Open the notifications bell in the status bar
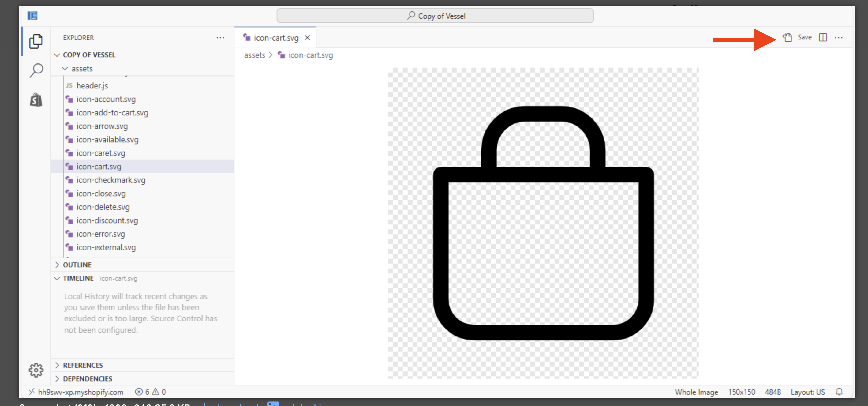Image resolution: width=868 pixels, height=406 pixels. point(839,392)
